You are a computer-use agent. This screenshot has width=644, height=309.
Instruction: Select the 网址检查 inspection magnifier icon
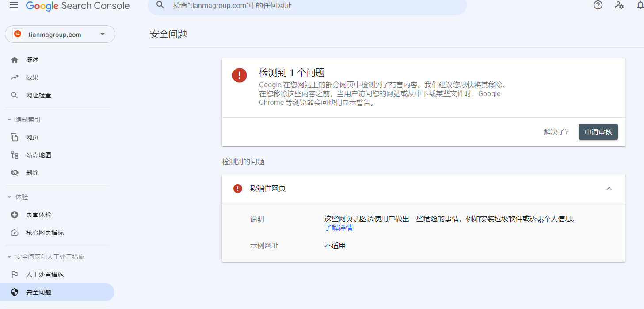click(x=15, y=95)
